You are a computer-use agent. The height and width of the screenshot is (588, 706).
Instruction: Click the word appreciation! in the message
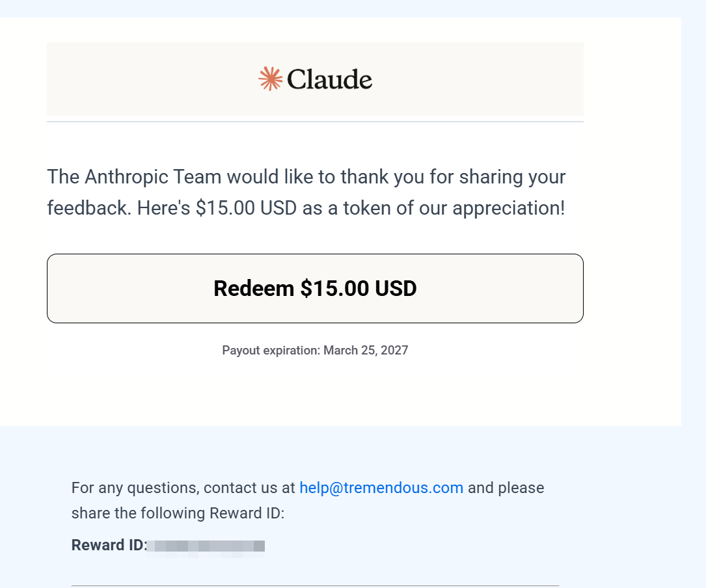click(508, 208)
